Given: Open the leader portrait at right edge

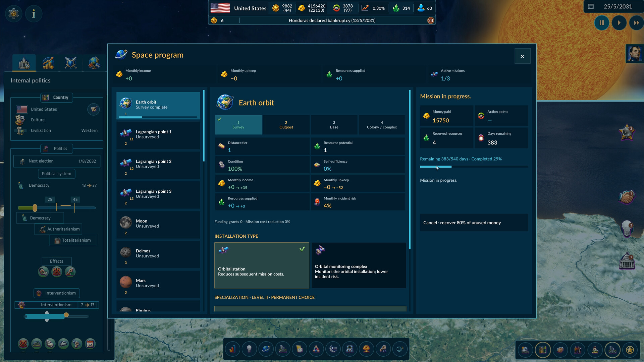Looking at the screenshot, I should pyautogui.click(x=635, y=54).
